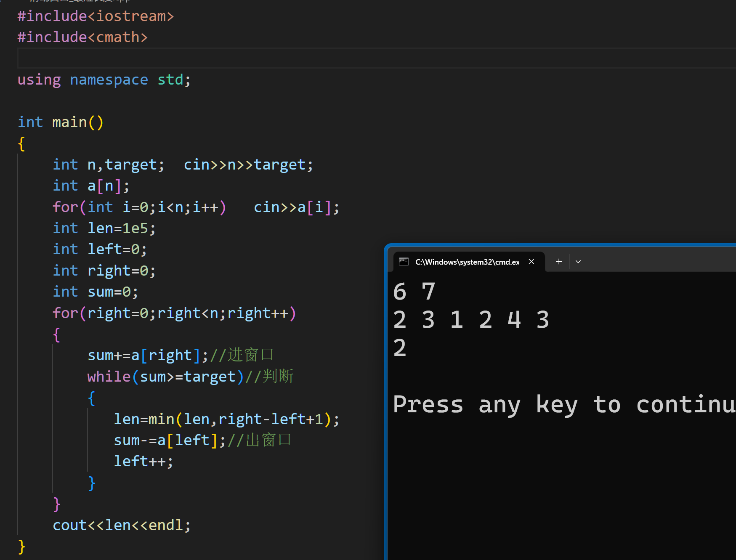Click the '//判断' comment
This screenshot has width=736, height=560.
point(269,377)
